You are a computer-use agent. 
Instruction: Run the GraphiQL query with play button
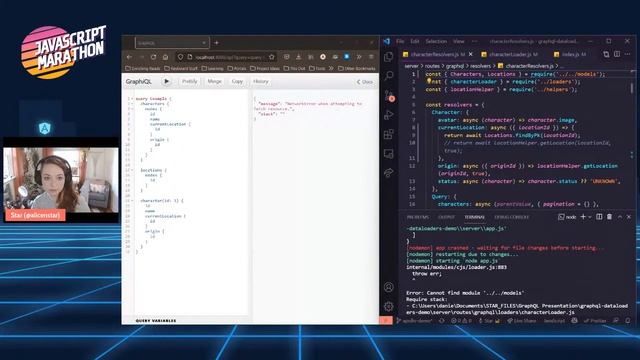point(167,81)
